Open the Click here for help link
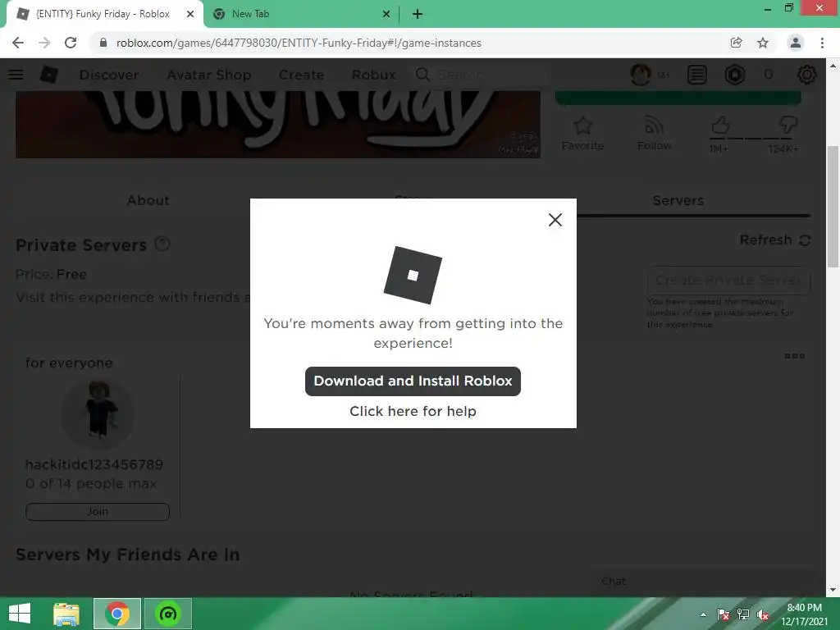Viewport: 840px width, 630px height. tap(413, 411)
